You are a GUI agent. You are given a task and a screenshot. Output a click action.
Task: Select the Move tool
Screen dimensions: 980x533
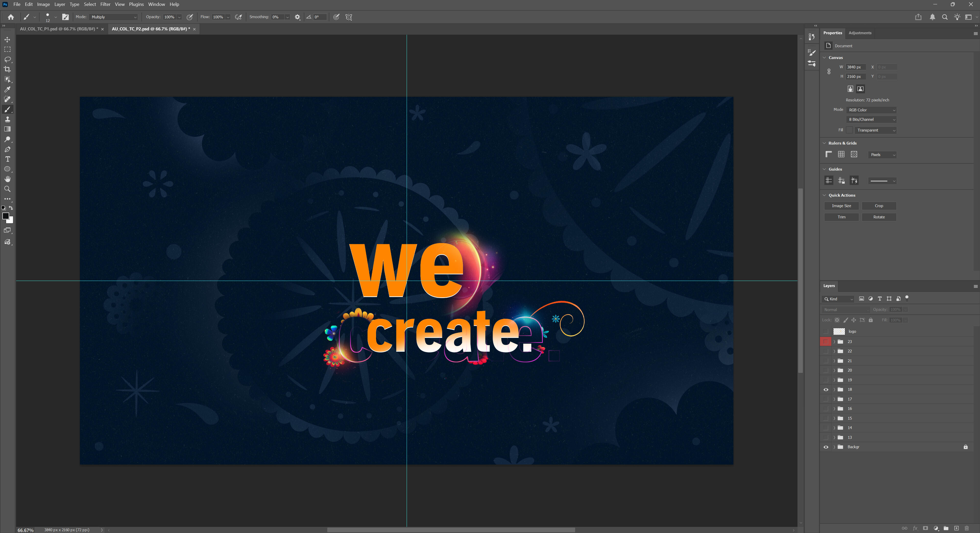(7, 40)
